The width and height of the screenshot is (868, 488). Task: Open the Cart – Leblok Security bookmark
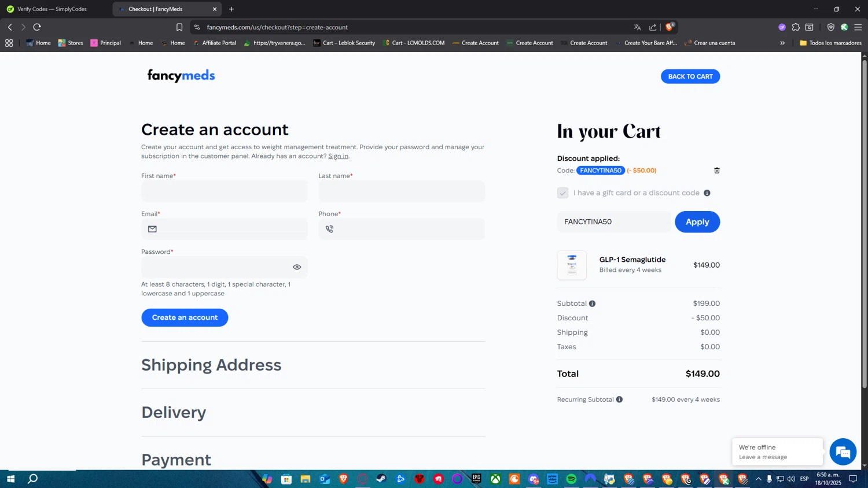click(344, 43)
